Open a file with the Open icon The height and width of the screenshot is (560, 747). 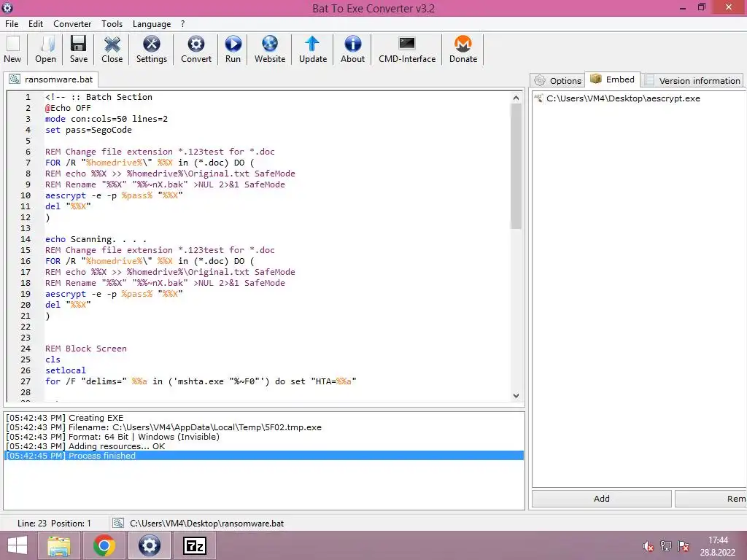point(46,44)
